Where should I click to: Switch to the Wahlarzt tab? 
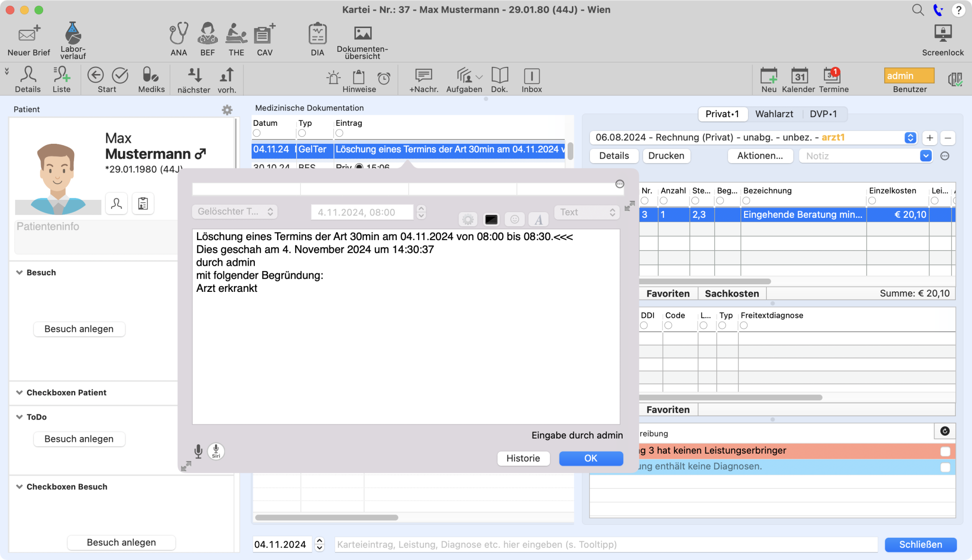pyautogui.click(x=775, y=113)
